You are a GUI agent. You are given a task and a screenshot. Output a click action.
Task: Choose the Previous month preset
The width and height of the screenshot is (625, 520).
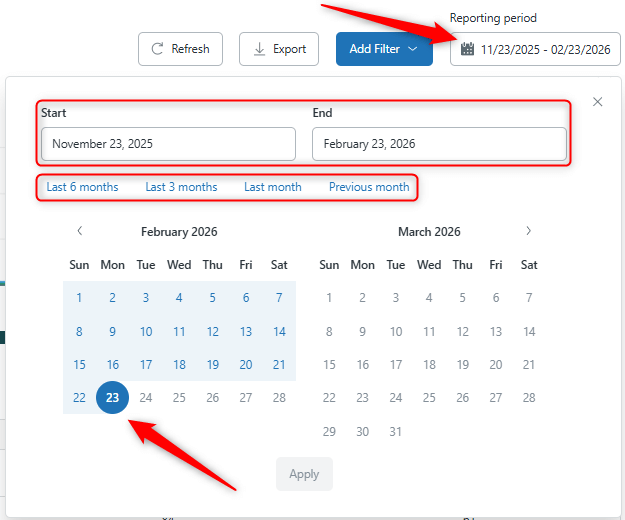[369, 187]
